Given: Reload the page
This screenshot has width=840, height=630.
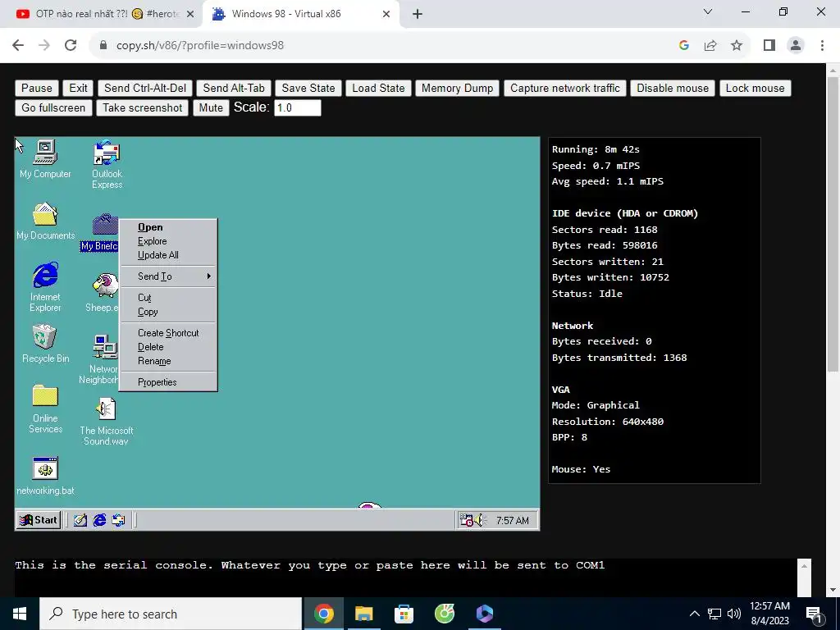Looking at the screenshot, I should point(71,46).
